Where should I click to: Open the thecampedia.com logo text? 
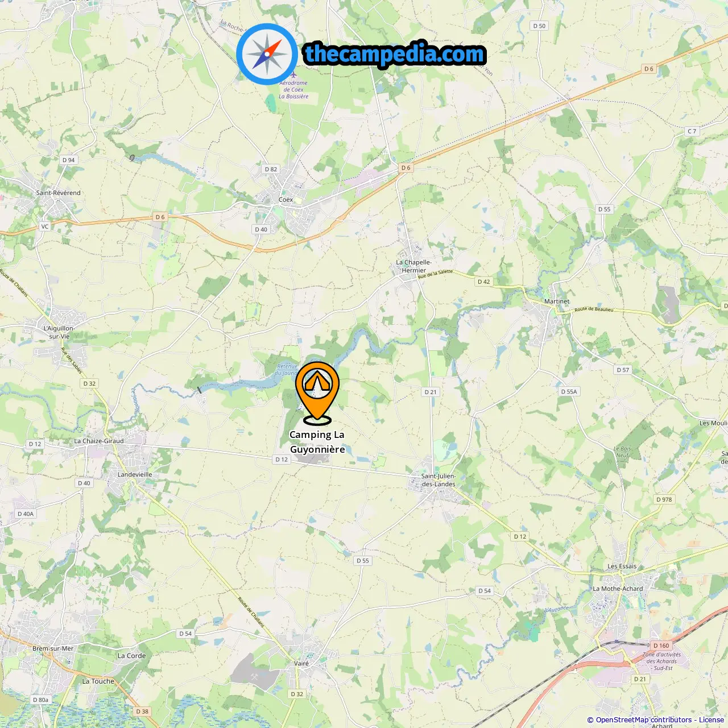click(x=395, y=54)
